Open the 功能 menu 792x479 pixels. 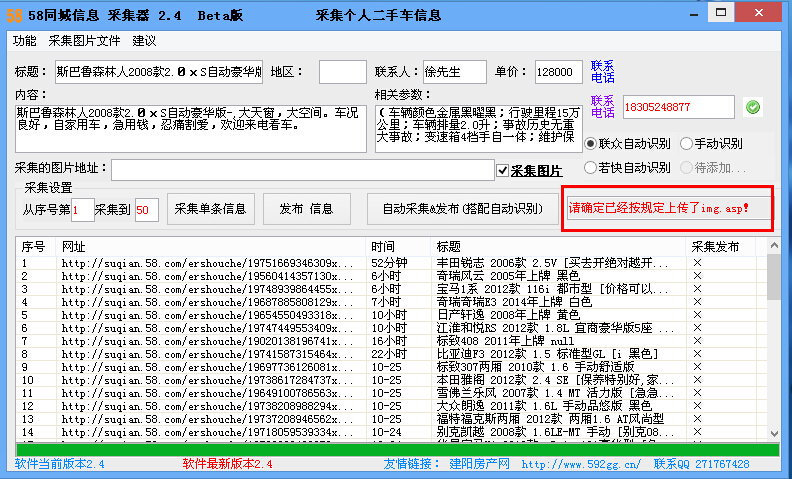25,41
